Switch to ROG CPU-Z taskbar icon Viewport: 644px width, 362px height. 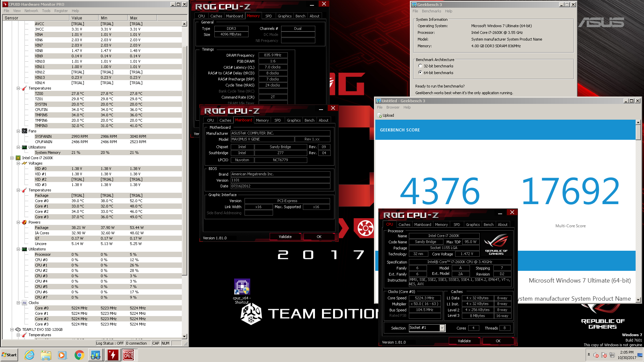[128, 355]
